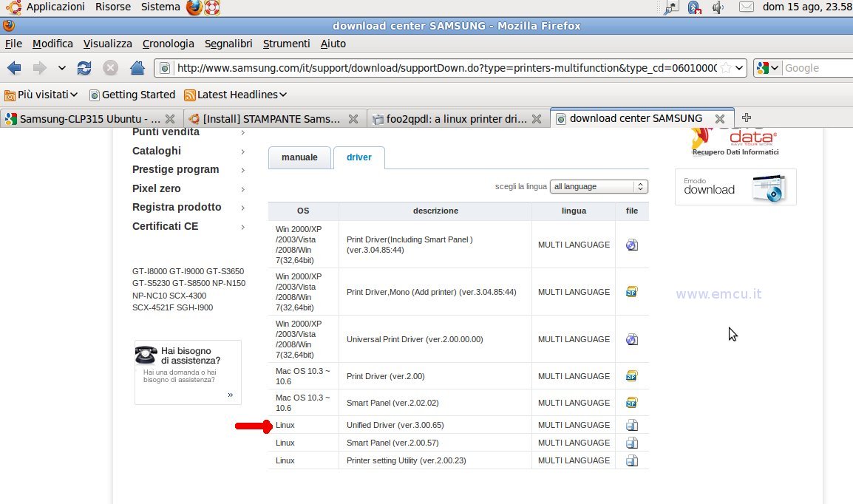Download the Linux Printer setting Utility file
This screenshot has width=853, height=504.
pyautogui.click(x=631, y=461)
